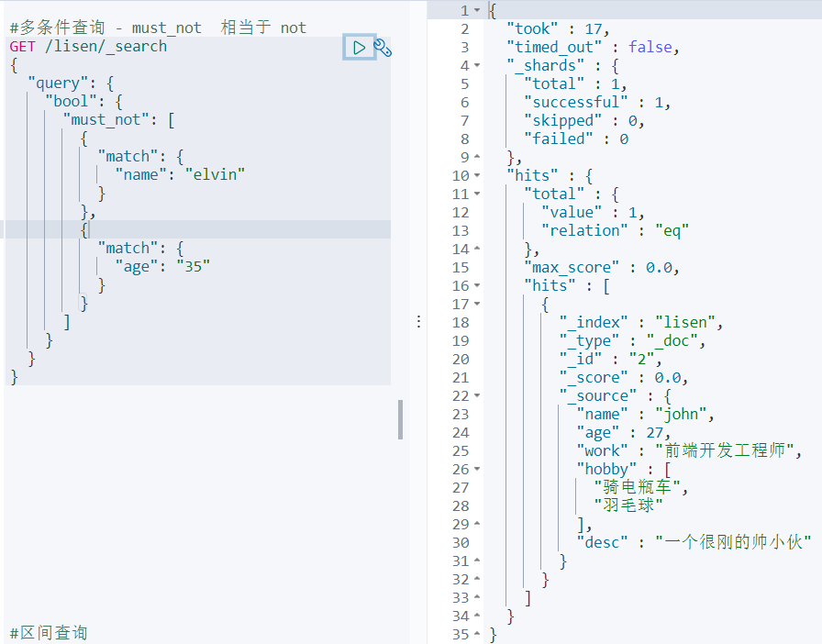
Task: Collapse the "_source" object at line 22
Action: pyautogui.click(x=477, y=396)
